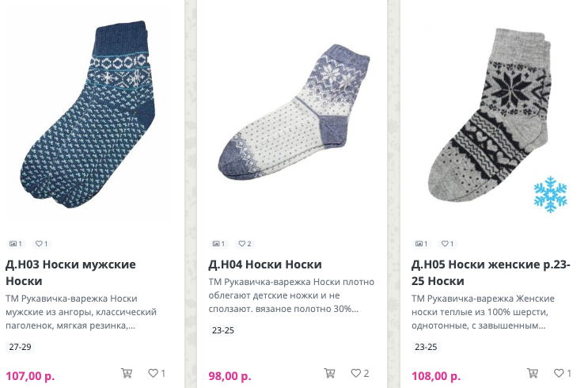
Task: Click likes badge under gray socks image
Action: 447,244
